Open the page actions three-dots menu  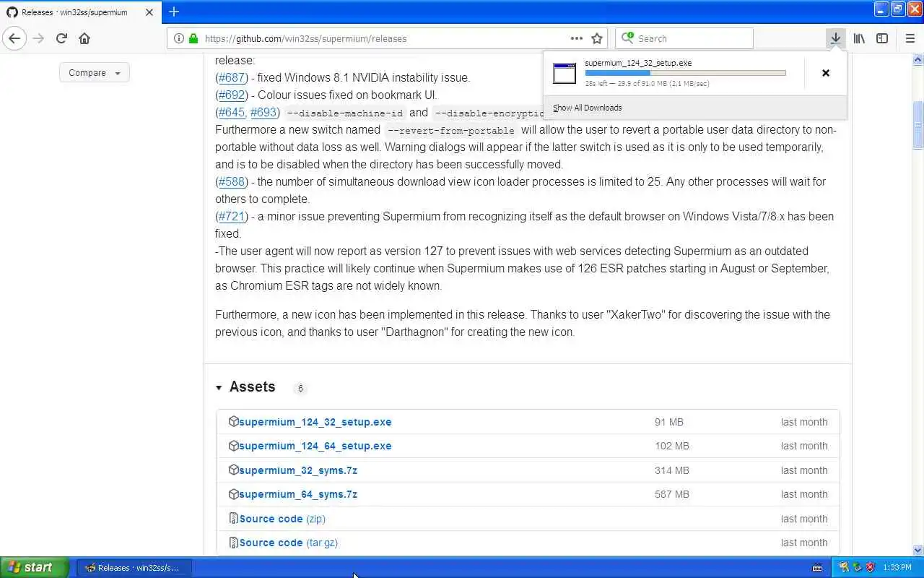click(x=576, y=38)
